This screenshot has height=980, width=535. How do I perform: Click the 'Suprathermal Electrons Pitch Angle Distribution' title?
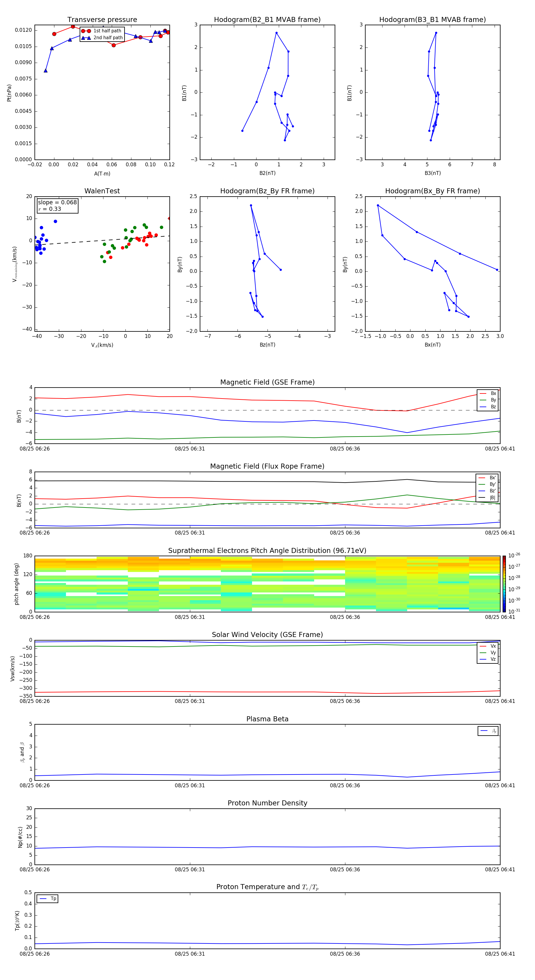pyautogui.click(x=267, y=551)
